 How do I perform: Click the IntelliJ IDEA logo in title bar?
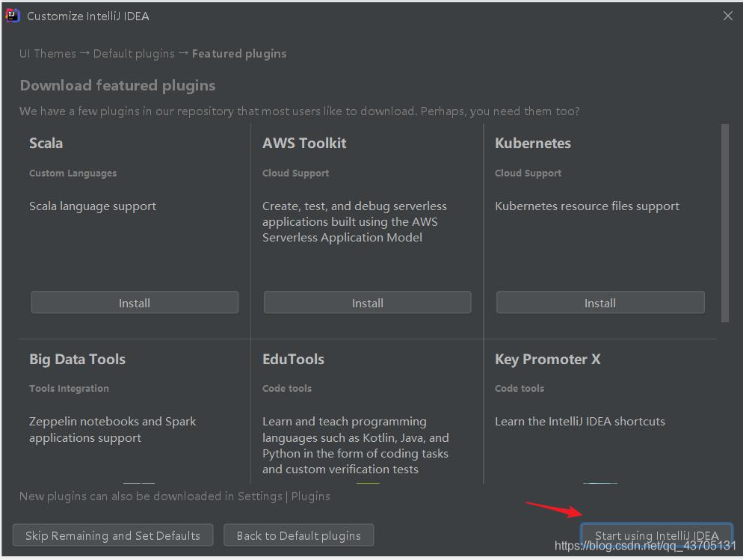13,16
